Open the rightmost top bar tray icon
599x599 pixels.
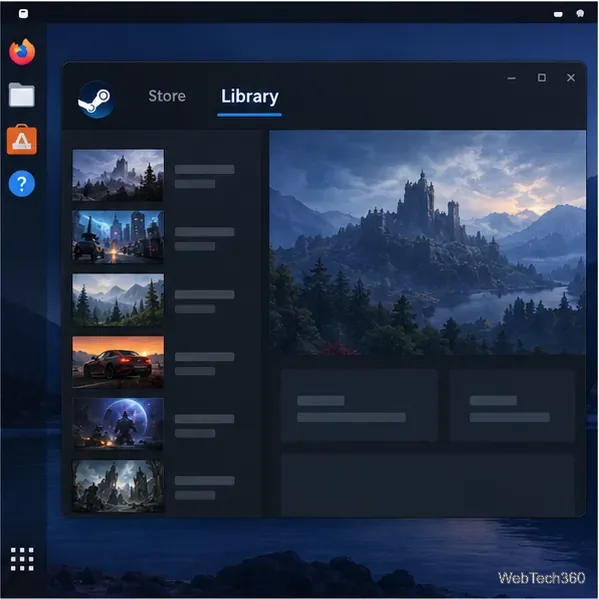point(580,14)
